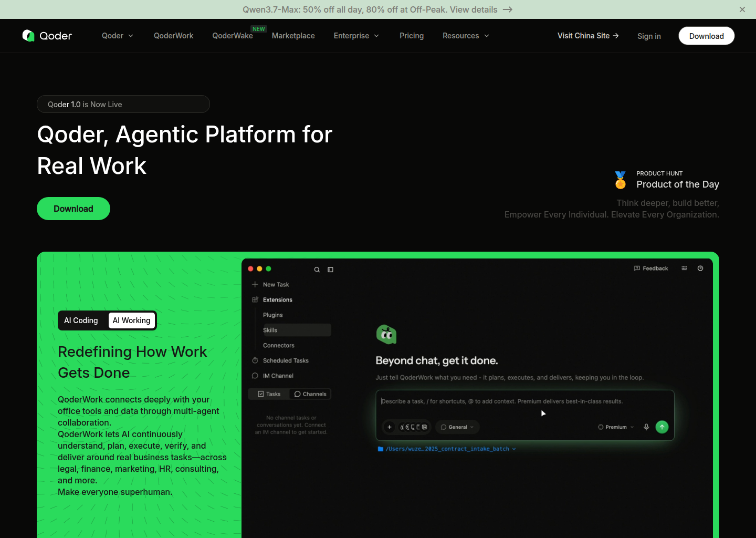Click the yellow minimize dot of QoderWork window
Screen dimensions: 756x538
[259, 269]
